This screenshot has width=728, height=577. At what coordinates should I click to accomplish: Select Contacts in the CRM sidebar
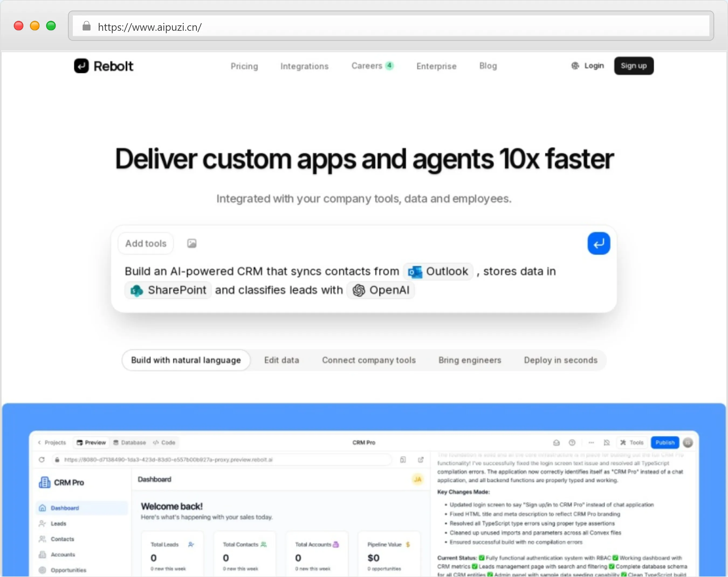pyautogui.click(x=81, y=539)
